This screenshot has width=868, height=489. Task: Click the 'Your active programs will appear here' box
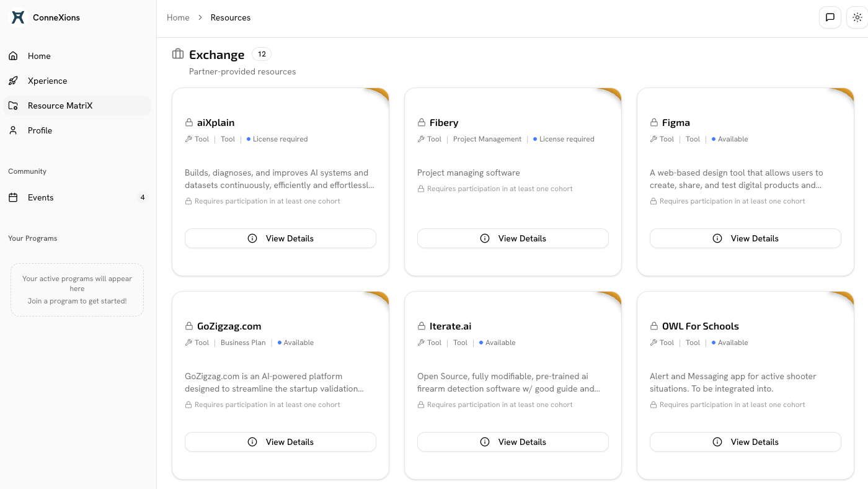click(x=77, y=290)
